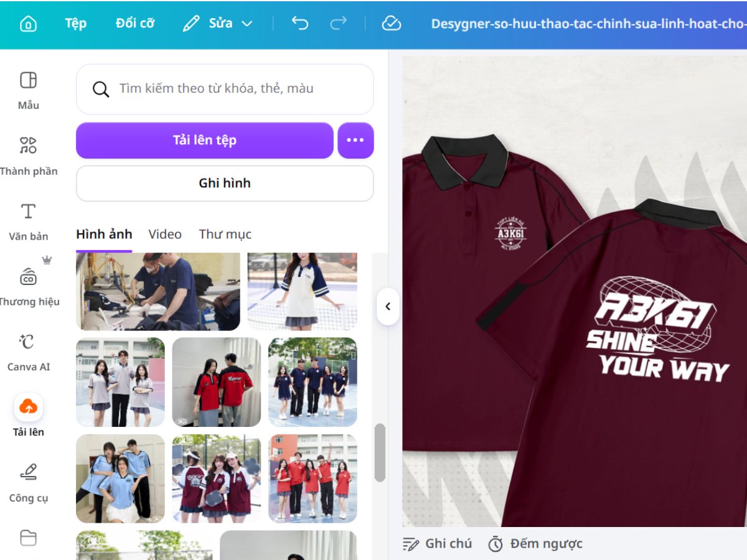Select the red shirts group at school thumbnail
This screenshot has height=560, width=747.
(312, 478)
